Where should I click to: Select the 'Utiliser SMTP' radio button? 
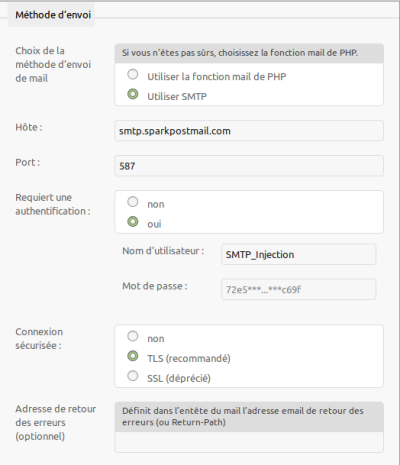point(133,94)
